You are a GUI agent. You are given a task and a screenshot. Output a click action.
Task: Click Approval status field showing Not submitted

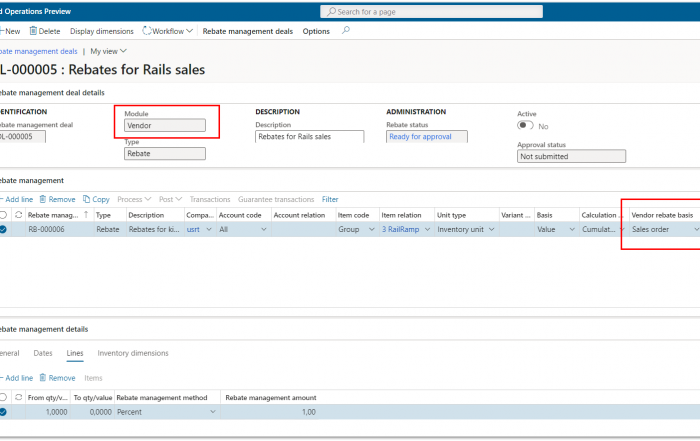point(571,156)
